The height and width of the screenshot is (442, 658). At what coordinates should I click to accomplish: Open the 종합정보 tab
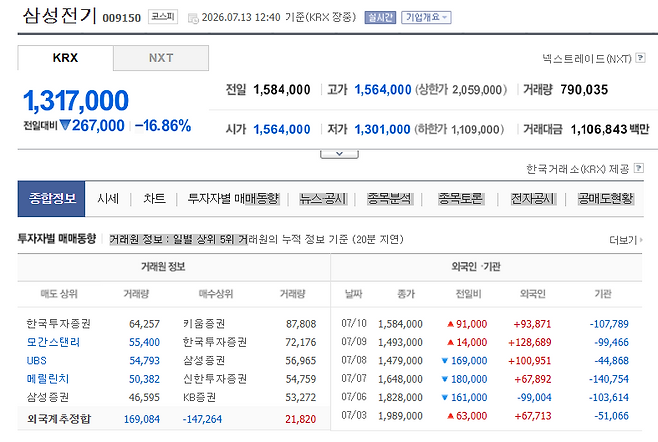[51, 199]
